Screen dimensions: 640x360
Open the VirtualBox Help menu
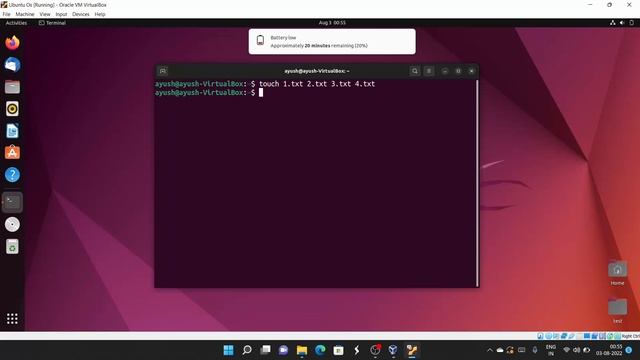[100, 14]
